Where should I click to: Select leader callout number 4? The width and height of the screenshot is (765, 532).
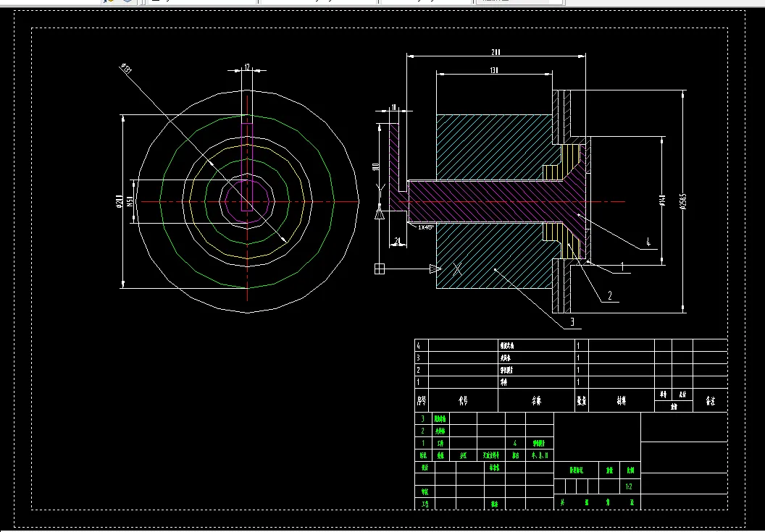(648, 242)
